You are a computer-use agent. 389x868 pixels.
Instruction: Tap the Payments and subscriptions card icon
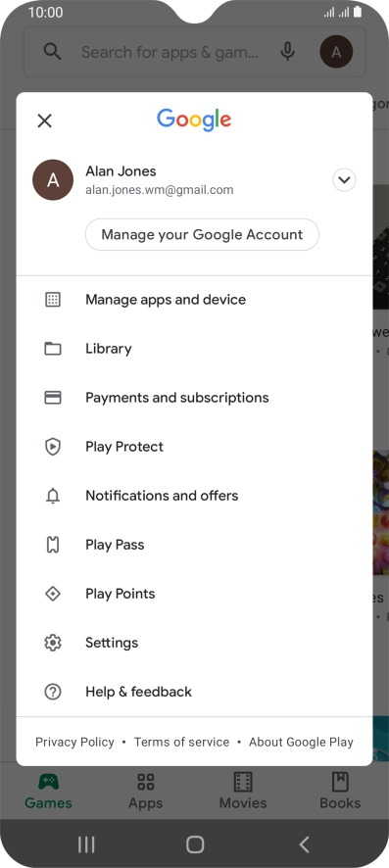[x=53, y=398]
